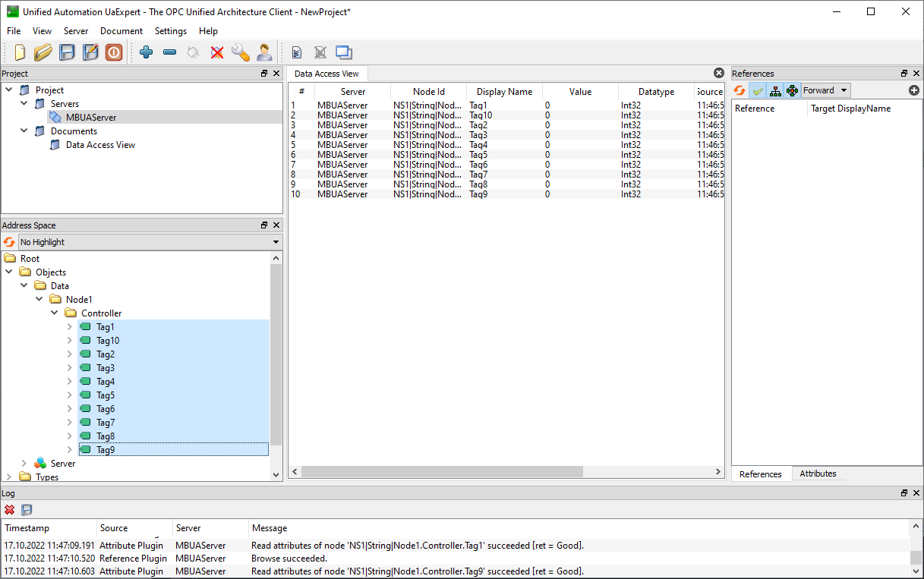Create a new project with the blank page icon
The height and width of the screenshot is (579, 924).
tap(20, 52)
